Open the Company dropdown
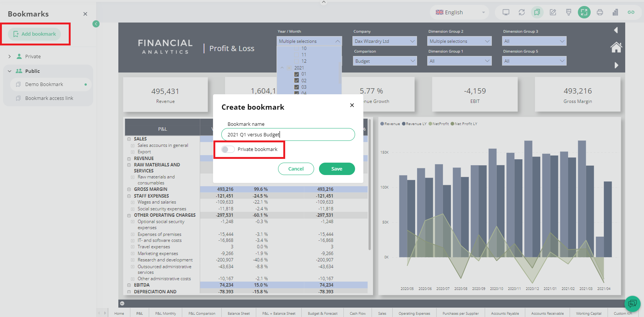The width and height of the screenshot is (644, 317). 385,41
